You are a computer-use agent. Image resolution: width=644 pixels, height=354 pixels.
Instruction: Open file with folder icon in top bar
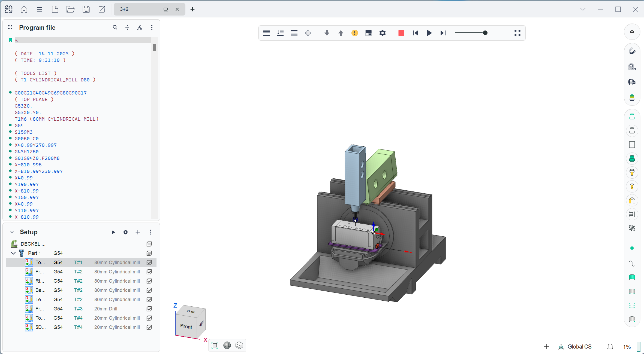click(70, 9)
